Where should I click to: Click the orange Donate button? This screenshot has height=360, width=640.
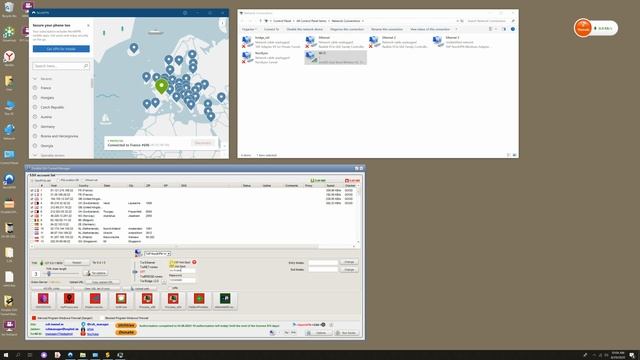[x=126, y=332]
